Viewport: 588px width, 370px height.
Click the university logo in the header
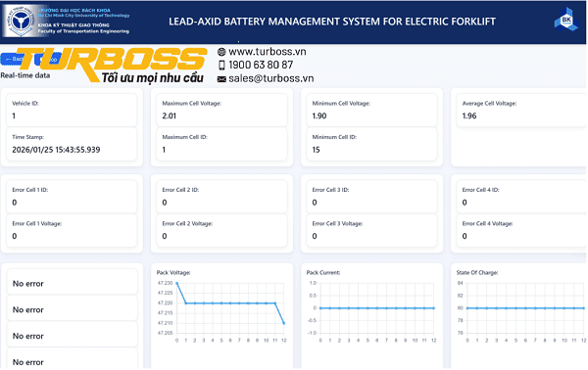click(x=23, y=21)
